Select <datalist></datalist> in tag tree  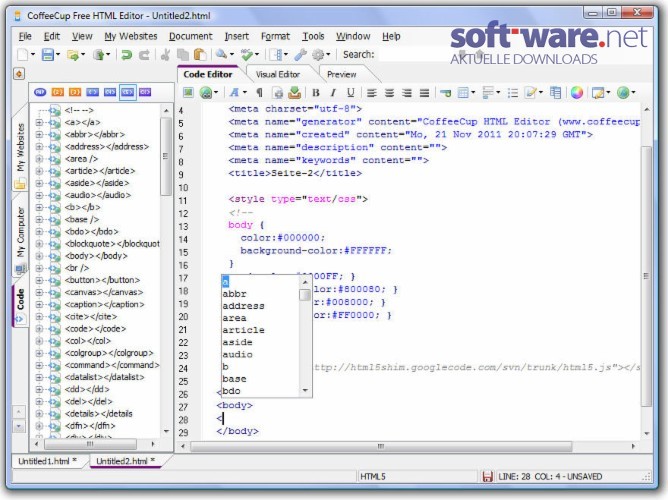pyautogui.click(x=104, y=377)
